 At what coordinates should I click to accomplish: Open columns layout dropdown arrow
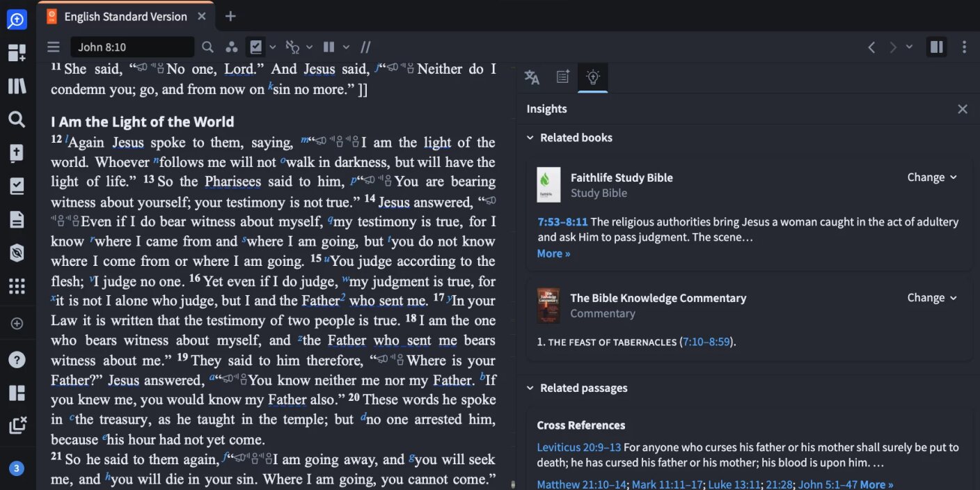346,47
